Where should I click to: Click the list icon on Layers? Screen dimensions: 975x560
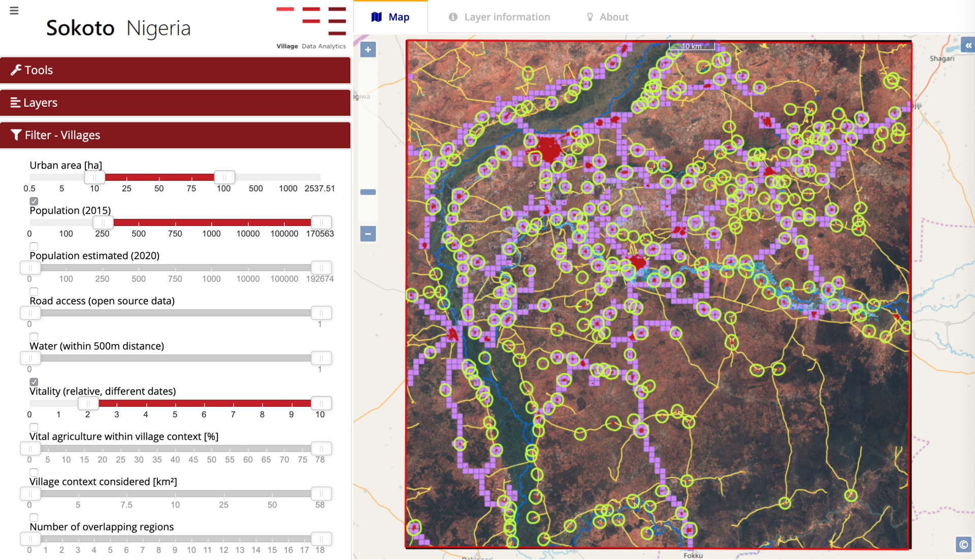pos(15,103)
